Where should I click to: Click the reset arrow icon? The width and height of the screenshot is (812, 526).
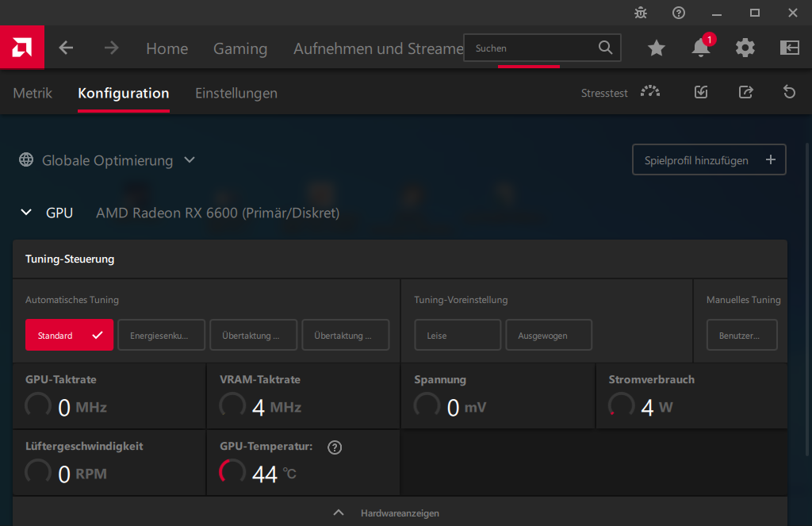click(789, 92)
